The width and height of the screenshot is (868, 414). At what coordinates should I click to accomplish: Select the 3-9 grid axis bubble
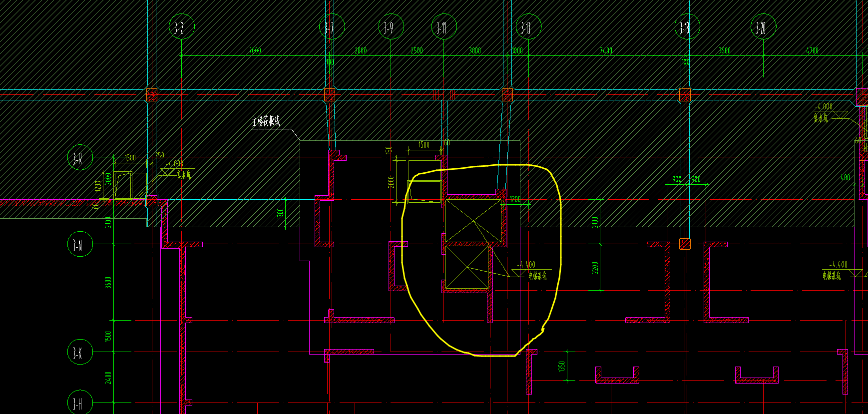point(391,27)
